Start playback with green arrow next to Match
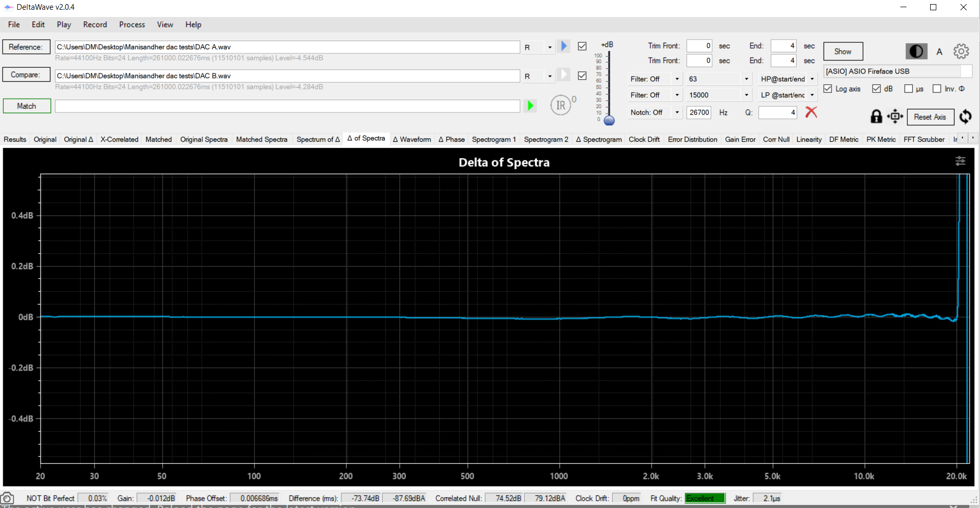The image size is (980, 508). [530, 106]
